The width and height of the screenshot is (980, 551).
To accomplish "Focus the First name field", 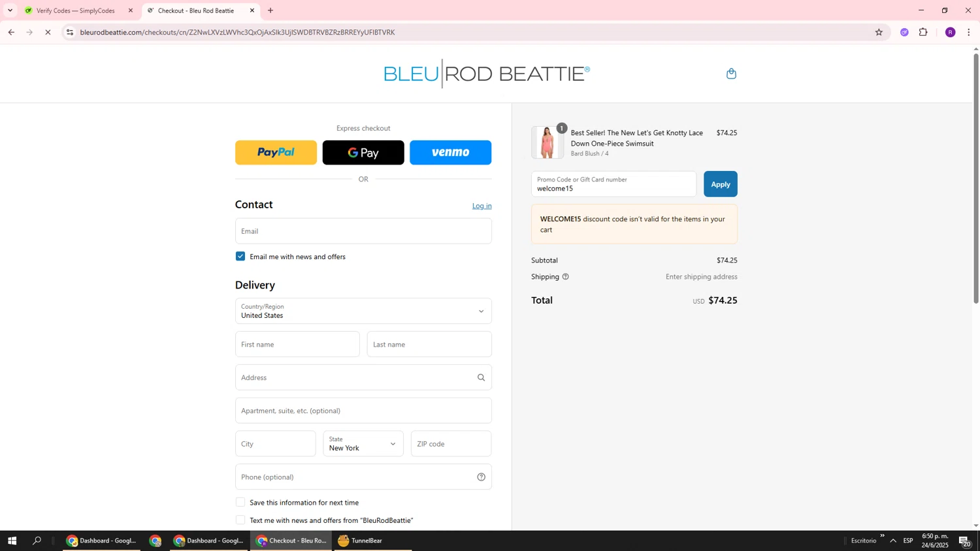I will point(297,344).
